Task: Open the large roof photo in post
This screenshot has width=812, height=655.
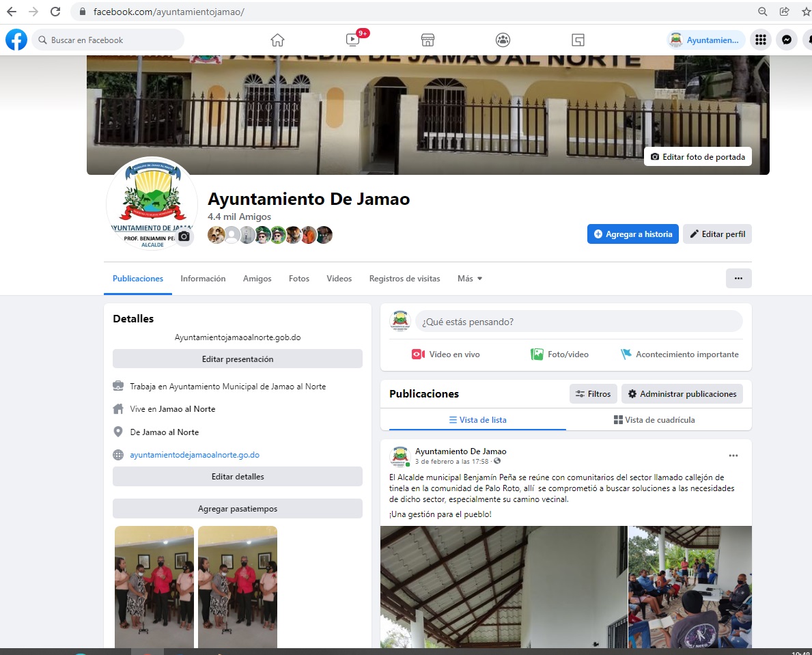Action: pos(504,587)
